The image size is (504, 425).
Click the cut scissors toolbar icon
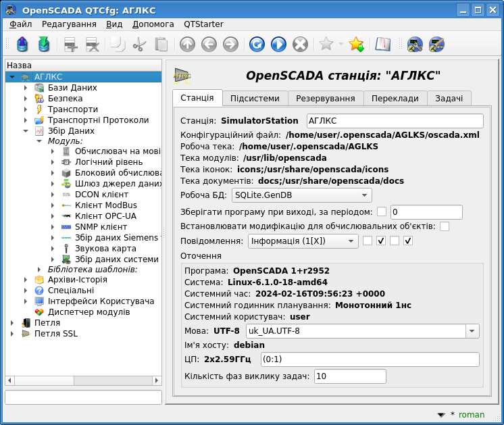[139, 45]
